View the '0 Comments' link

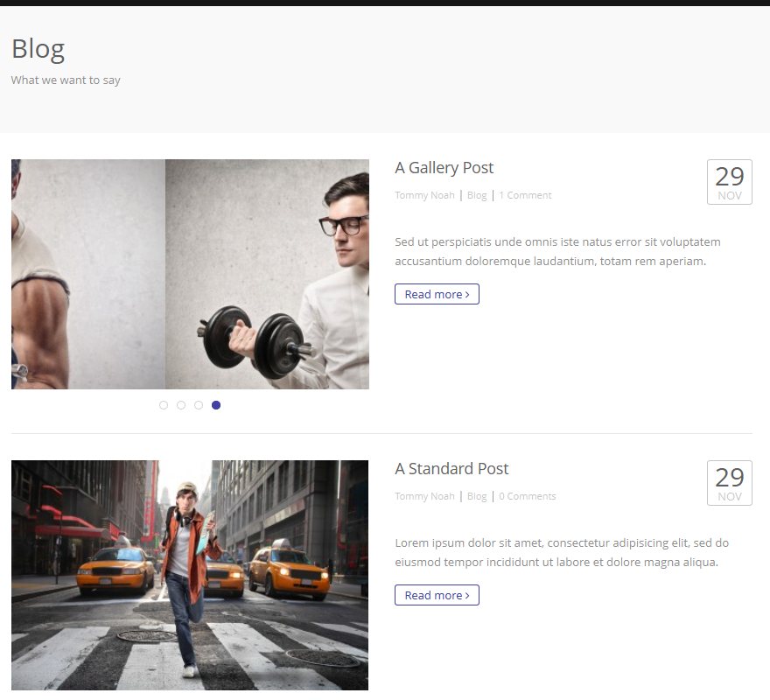click(x=528, y=496)
